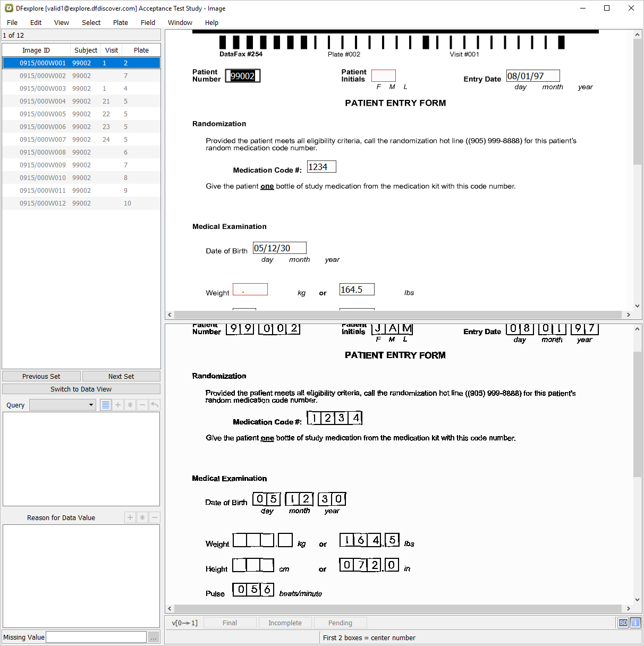Open the Query dropdown

pyautogui.click(x=63, y=405)
